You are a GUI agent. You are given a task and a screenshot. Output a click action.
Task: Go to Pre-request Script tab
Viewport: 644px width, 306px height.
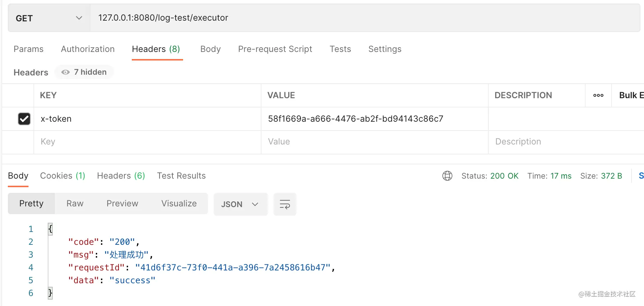coord(275,49)
